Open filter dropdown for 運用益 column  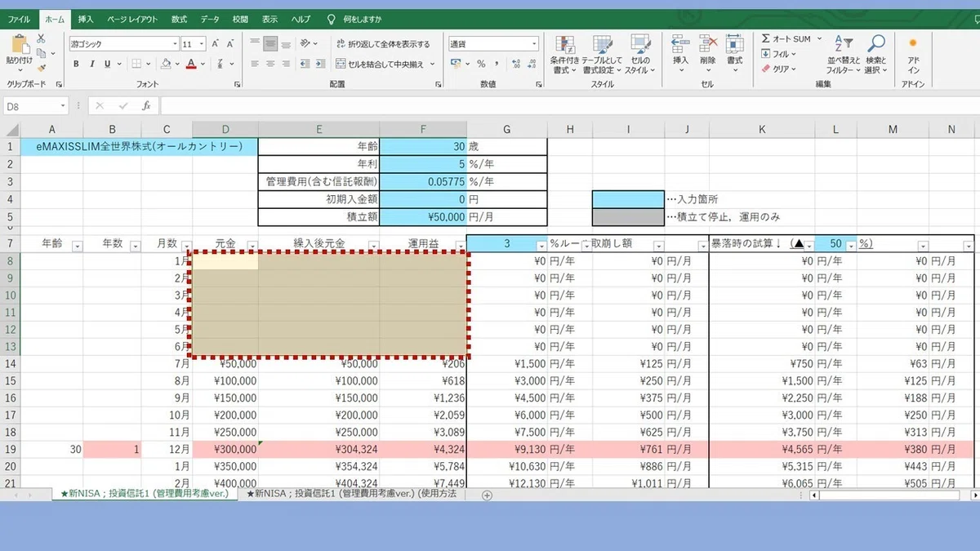(461, 246)
